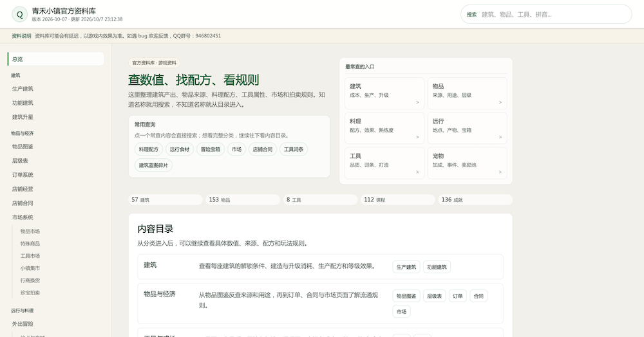Click the 市场 quick query chip
This screenshot has width=644, height=337.
pos(236,149)
